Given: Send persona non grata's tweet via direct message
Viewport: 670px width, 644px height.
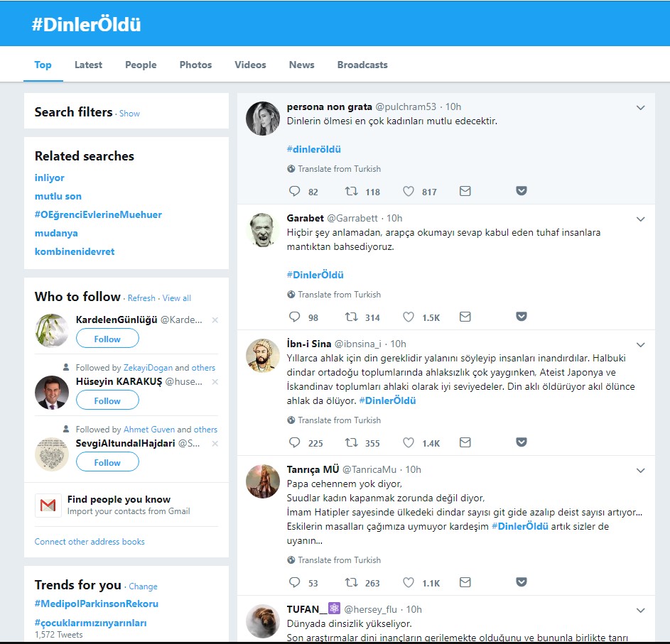Looking at the screenshot, I should [x=465, y=191].
